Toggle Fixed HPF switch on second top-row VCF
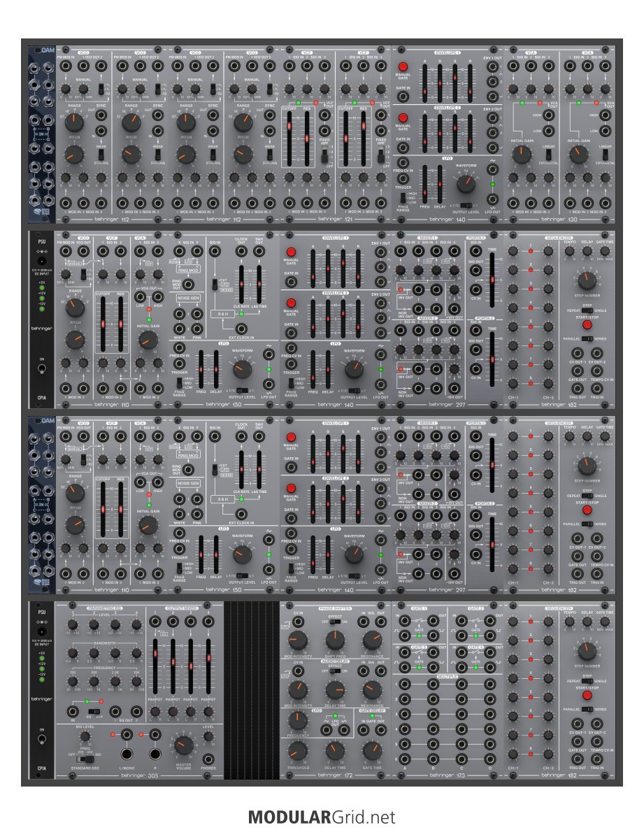The width and height of the screenshot is (644, 832). 380,156
